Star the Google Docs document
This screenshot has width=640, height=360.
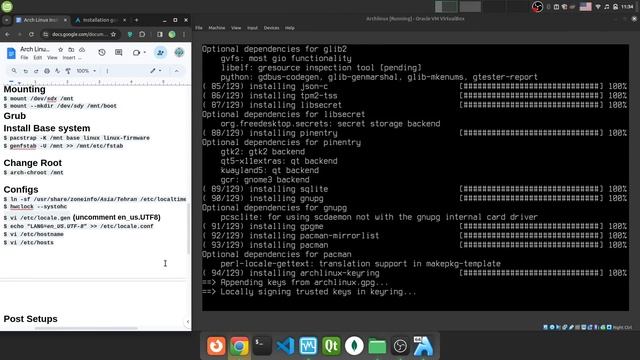[60, 49]
